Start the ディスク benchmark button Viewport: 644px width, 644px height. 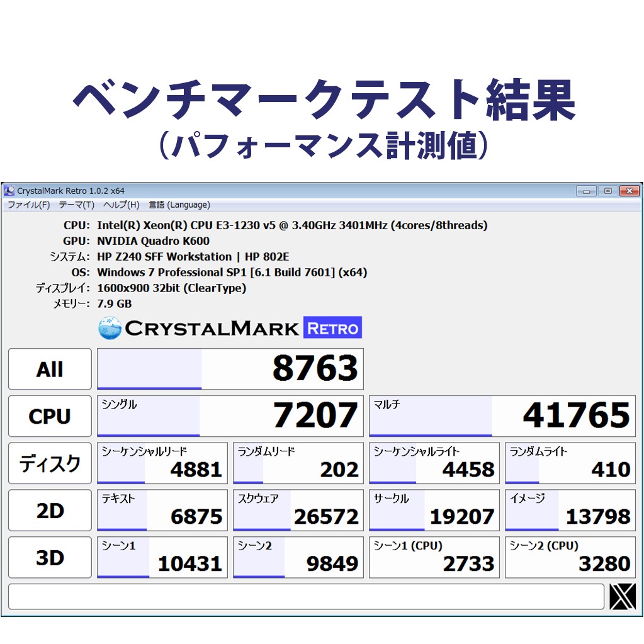(50, 463)
